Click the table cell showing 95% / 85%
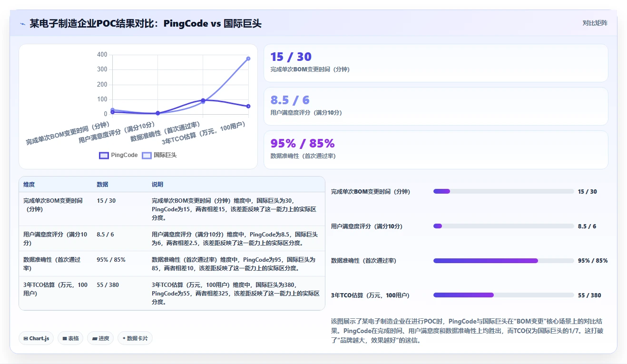The width and height of the screenshot is (627, 364). click(111, 260)
